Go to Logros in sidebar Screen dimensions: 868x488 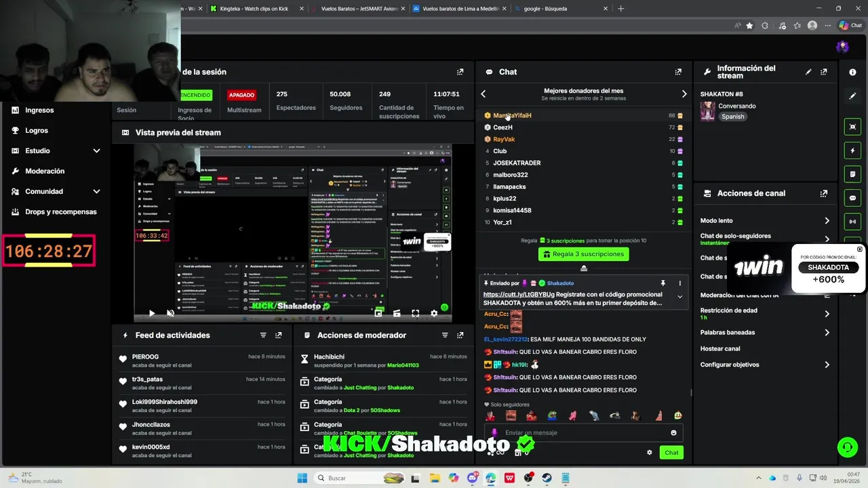(x=37, y=130)
